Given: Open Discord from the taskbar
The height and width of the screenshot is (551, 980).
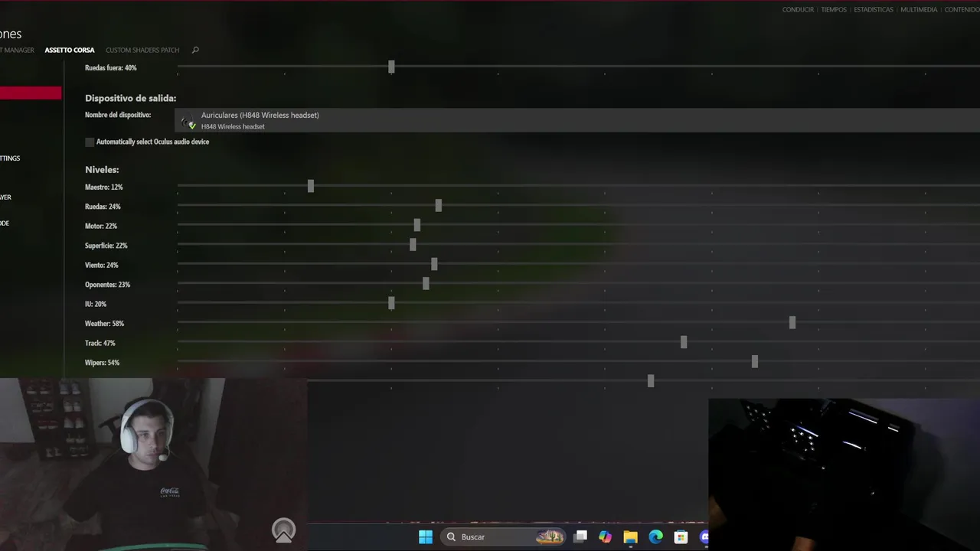Looking at the screenshot, I should tap(704, 536).
